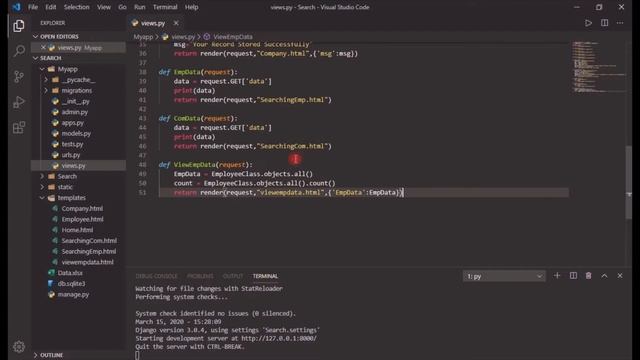Click the editor vertical scrollbar
640x360 pixels.
[629, 183]
